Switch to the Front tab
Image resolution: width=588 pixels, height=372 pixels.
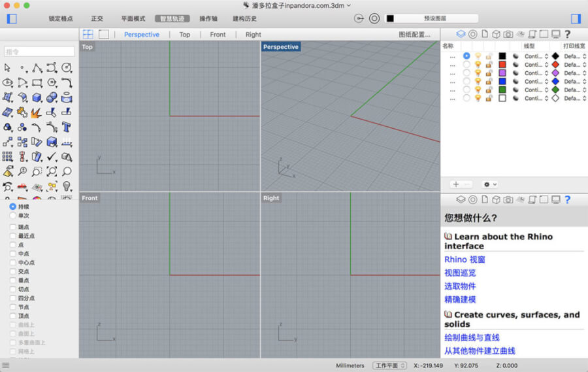pos(218,35)
